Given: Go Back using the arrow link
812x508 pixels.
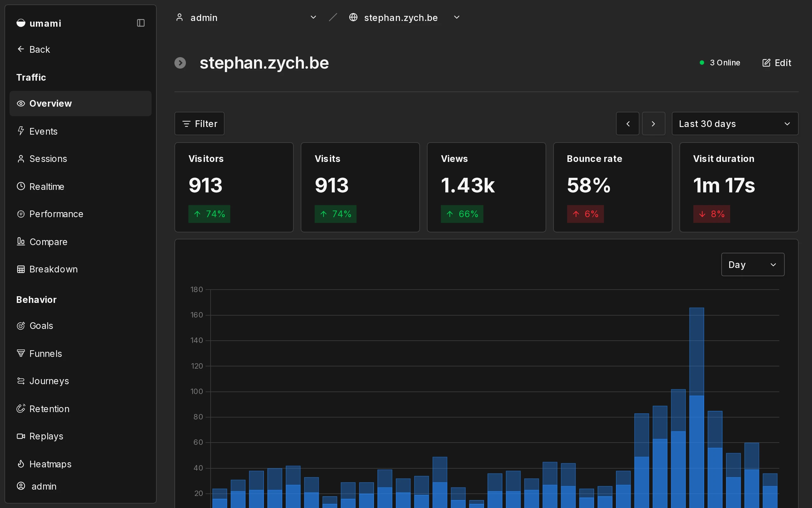Looking at the screenshot, I should pos(34,50).
